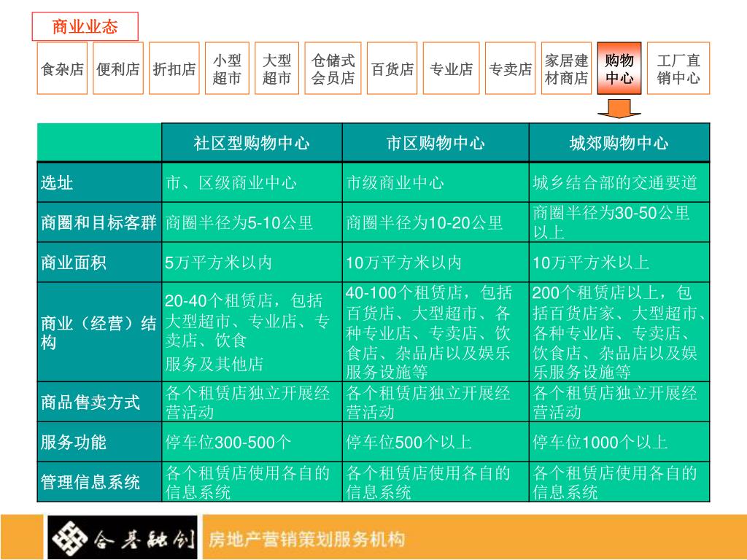Click the cell 停车位300-500个

pos(252,442)
